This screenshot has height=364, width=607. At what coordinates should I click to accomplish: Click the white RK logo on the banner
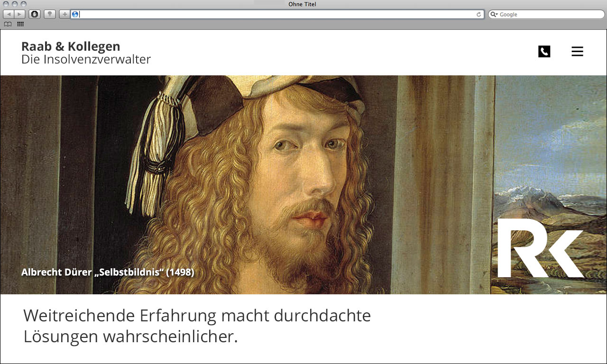[540, 247]
